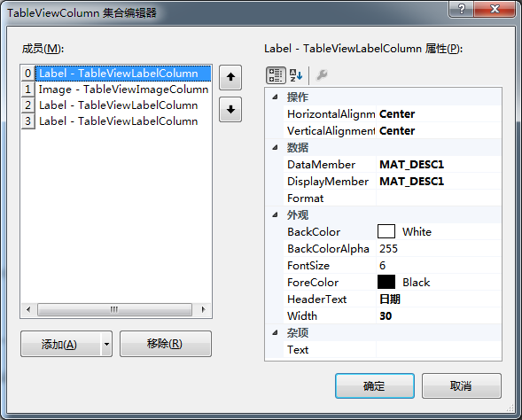Click the empty Format value field
Screen dimensions: 522x420
(x=439, y=198)
